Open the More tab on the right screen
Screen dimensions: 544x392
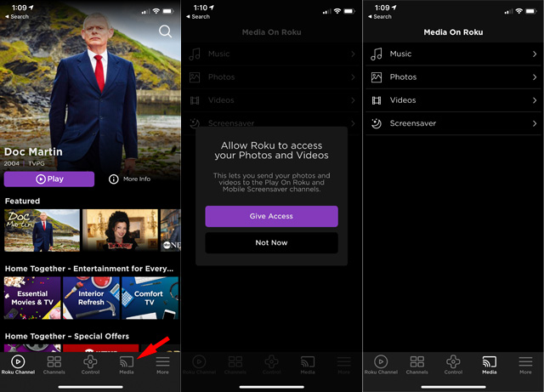pos(525,365)
